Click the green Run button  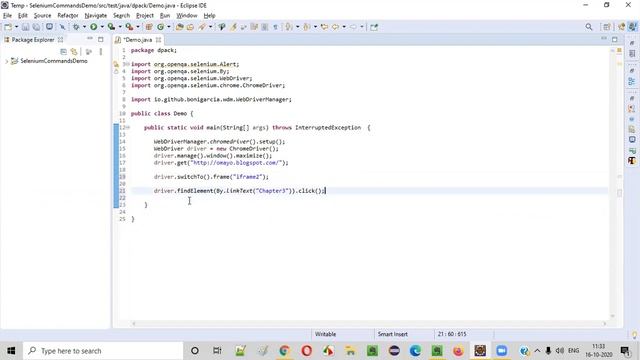tap(93, 27)
